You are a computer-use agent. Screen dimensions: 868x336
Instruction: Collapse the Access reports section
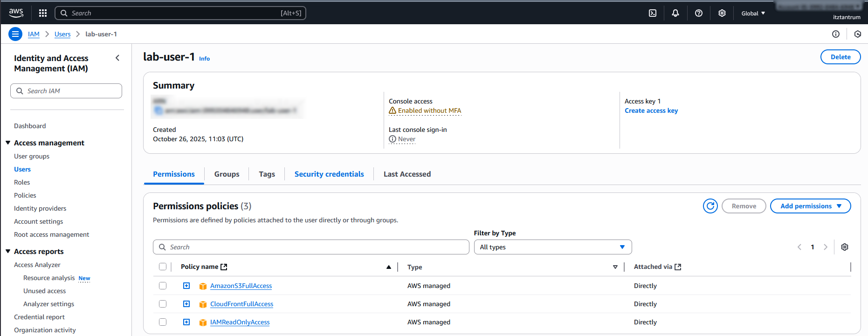8,251
